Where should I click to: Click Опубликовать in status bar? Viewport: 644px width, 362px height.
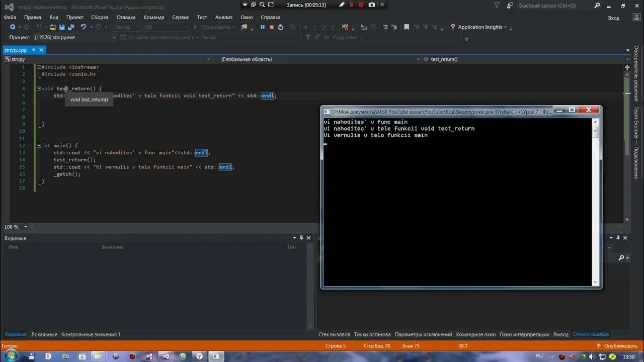click(617, 346)
